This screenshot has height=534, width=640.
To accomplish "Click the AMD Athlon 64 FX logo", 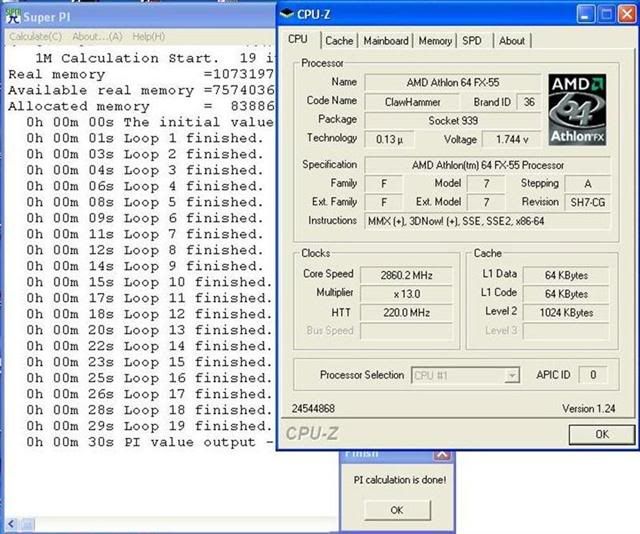I will click(x=577, y=109).
